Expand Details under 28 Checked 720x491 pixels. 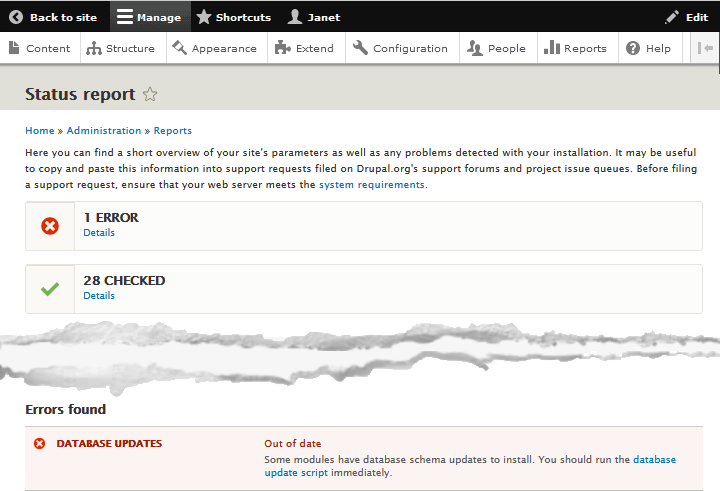coord(99,296)
